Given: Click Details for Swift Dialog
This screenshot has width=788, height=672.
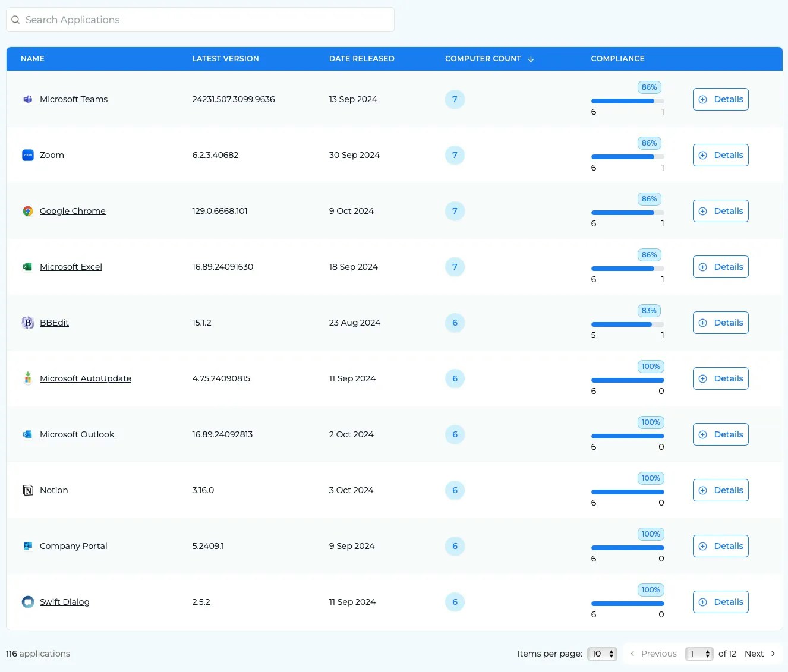Looking at the screenshot, I should point(720,602).
